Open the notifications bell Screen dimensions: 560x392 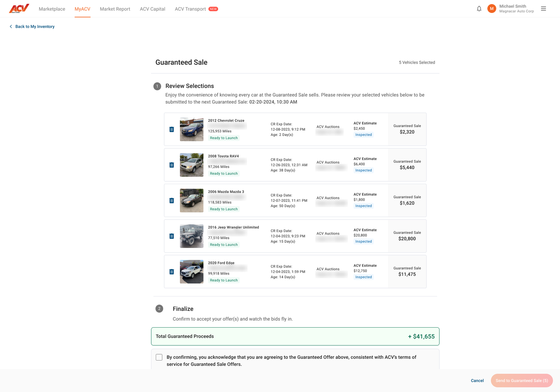[x=479, y=9]
